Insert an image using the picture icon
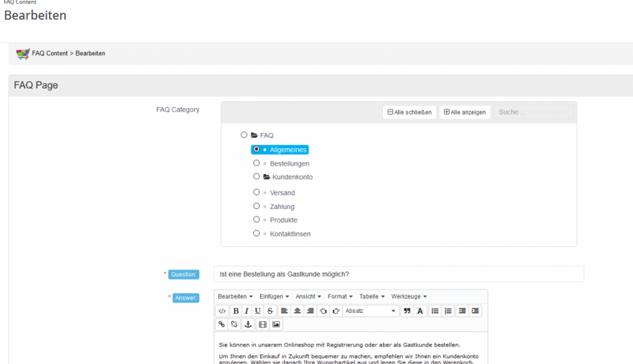 click(276, 324)
